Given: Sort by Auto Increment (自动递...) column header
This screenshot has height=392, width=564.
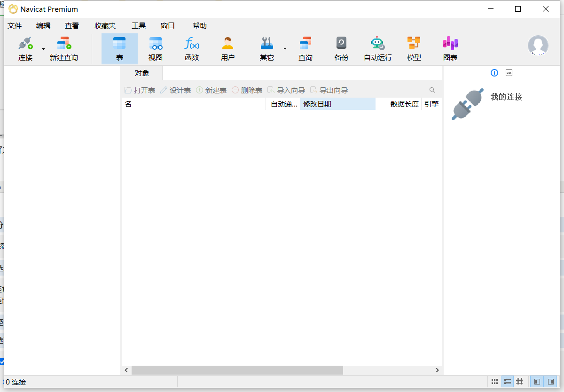Looking at the screenshot, I should pos(283,104).
